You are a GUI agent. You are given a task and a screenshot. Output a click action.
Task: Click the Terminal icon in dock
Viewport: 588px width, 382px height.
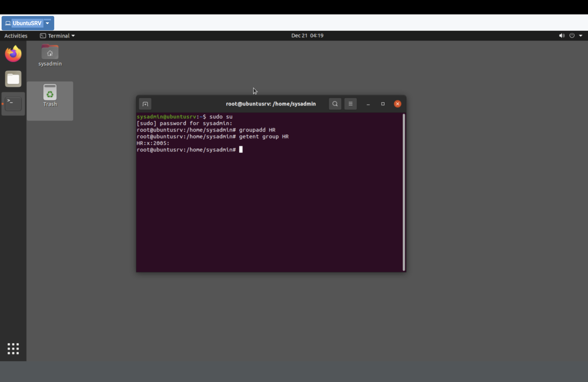click(13, 104)
